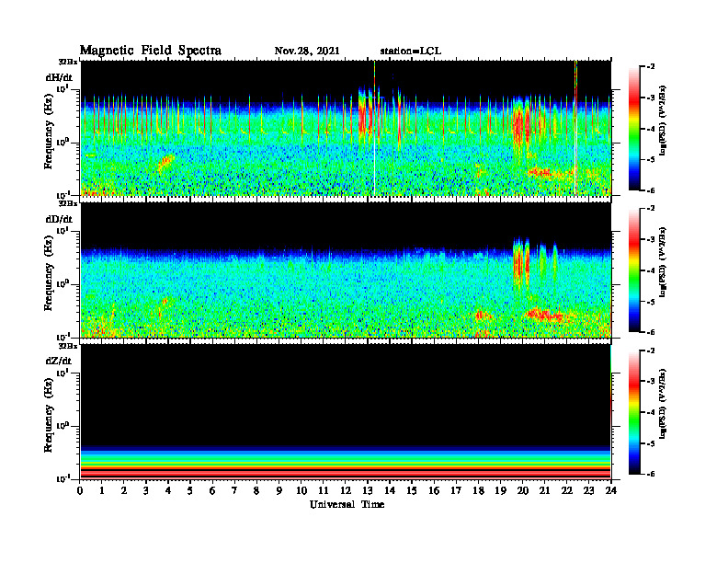Image resolution: width=728 pixels, height=563 pixels.
Task: Click hour 1 on the time axis
Action: [x=102, y=491]
